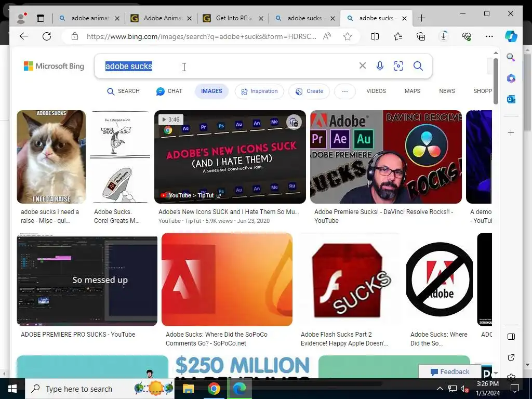Open Windows Start menu
532x399 pixels.
pos(12,389)
